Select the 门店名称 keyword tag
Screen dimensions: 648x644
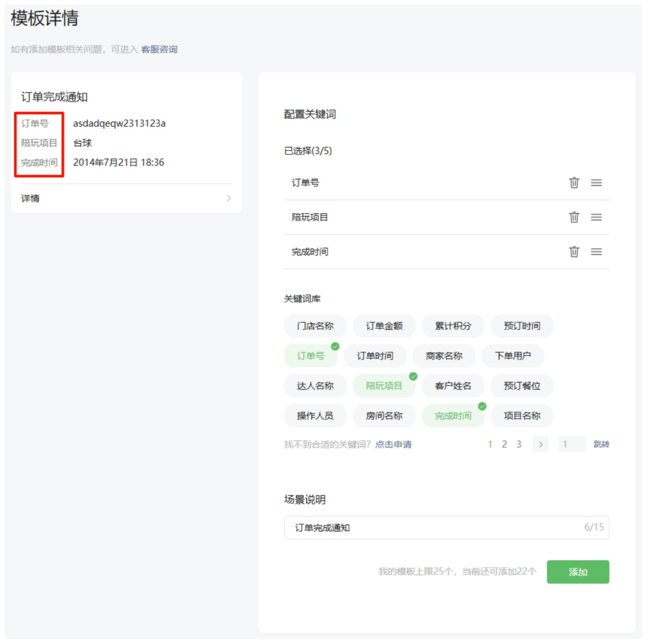(x=315, y=325)
